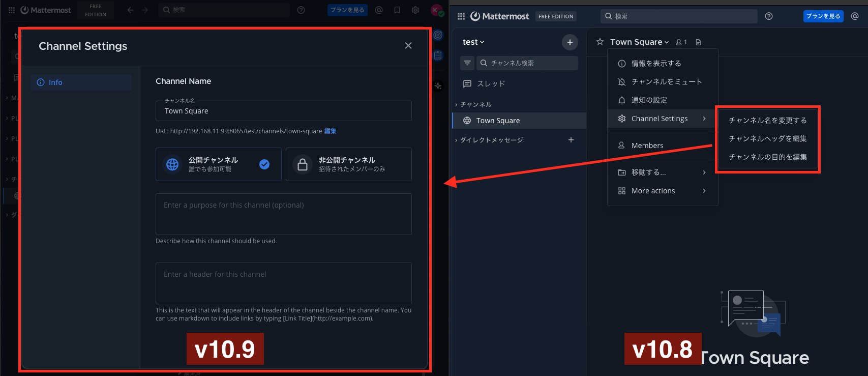868x376 pixels.
Task: Click the Channel Name input field
Action: click(284, 111)
